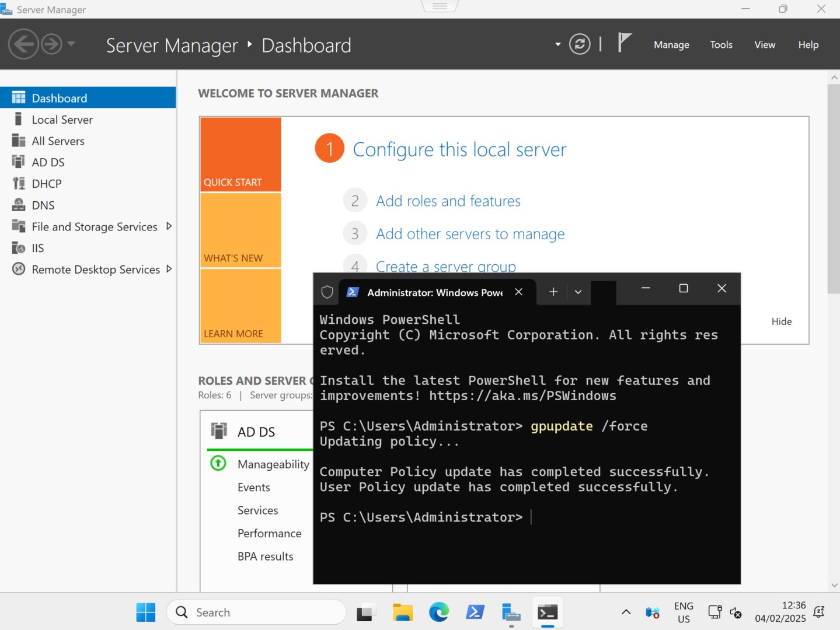The image size is (840, 630).
Task: Click the PowerShell command prompt line
Action: (426, 517)
